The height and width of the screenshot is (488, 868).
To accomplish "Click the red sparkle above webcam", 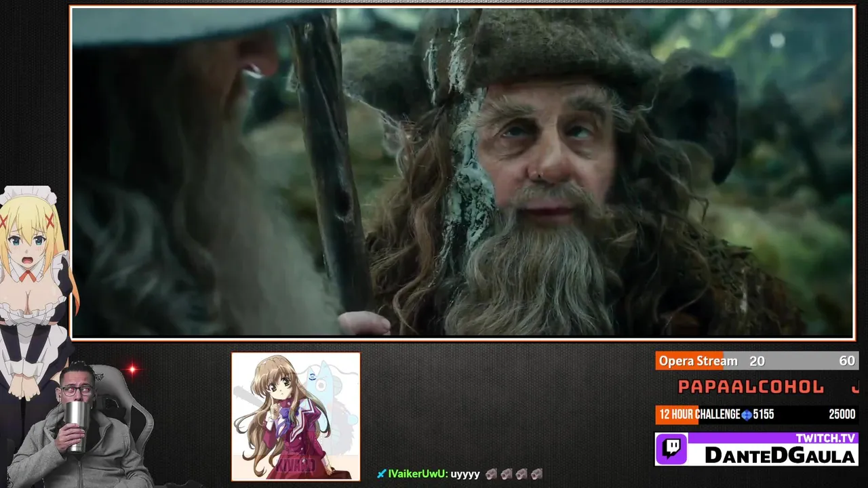I will tap(132, 370).
